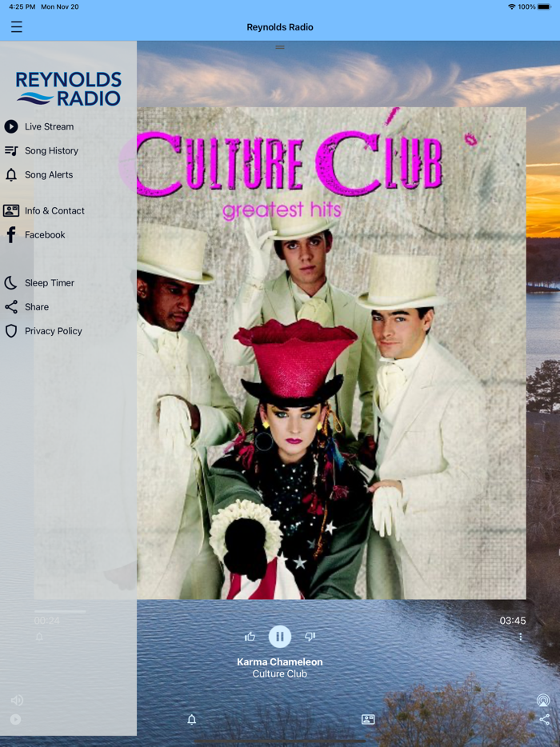Tap the song title Karma Chameleon

click(x=280, y=661)
